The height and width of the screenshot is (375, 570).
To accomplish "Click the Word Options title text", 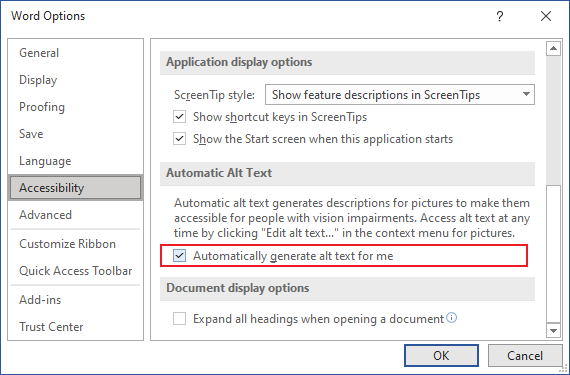I will [x=48, y=16].
